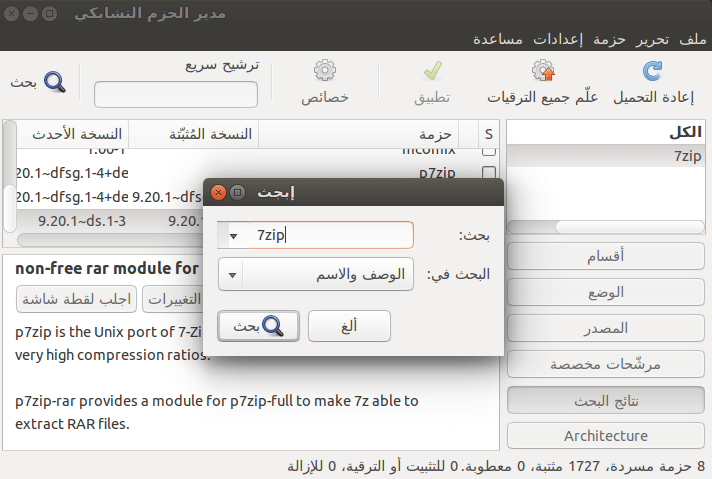Screen dimensions: 712x479
Task: Click the Cancel (ألغ) button
Action: pos(349,326)
